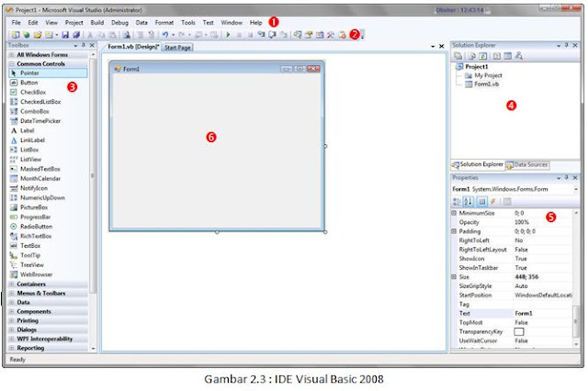This screenshot has height=391, width=588.
Task: Expand the Padding property node
Action: coord(454,231)
